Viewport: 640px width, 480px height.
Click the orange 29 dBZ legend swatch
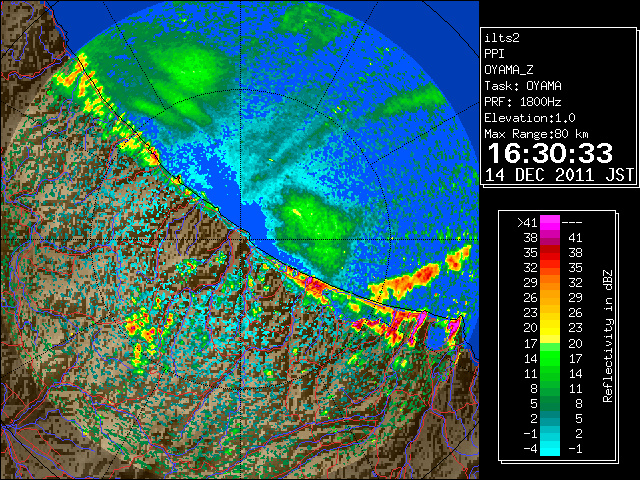point(550,283)
